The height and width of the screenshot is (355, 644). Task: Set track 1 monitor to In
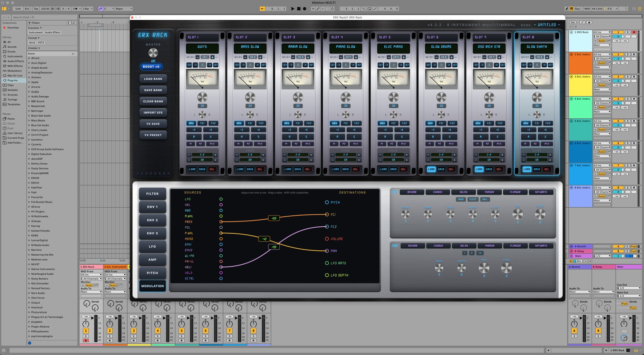click(83, 285)
